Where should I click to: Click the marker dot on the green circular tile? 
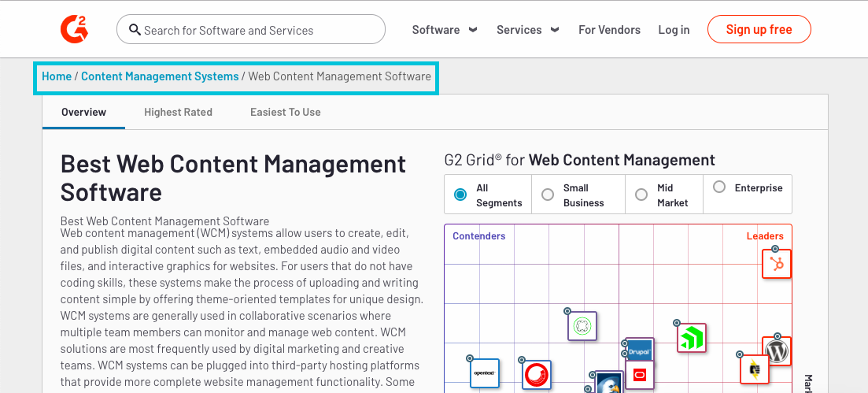point(567,312)
